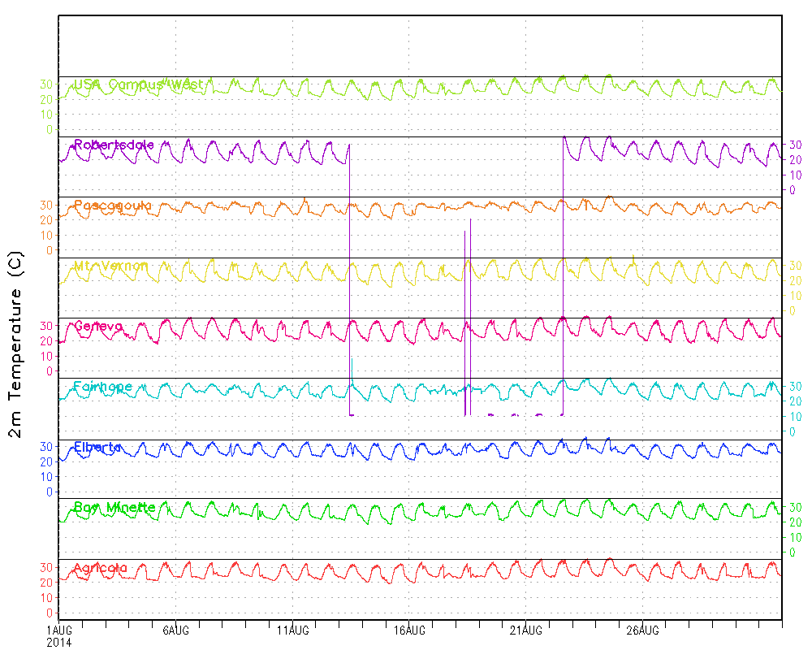Viewport: 812px width, 650px height.
Task: Click the USA Campus West station label
Action: point(138,84)
